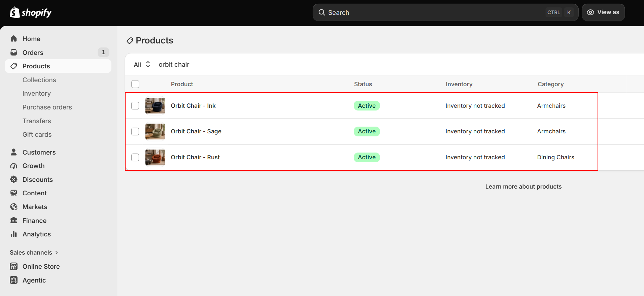Click the tag icon beside Products heading

(130, 41)
